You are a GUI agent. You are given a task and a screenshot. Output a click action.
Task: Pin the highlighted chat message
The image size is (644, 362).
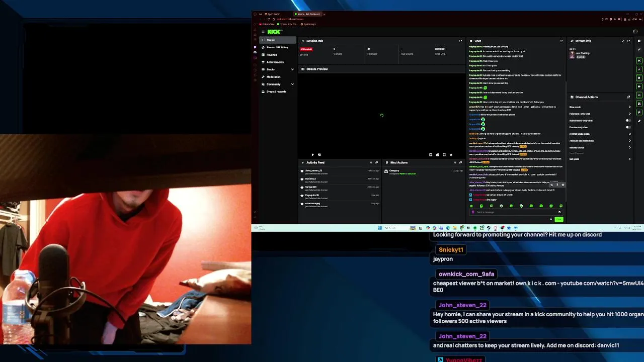[557, 185]
